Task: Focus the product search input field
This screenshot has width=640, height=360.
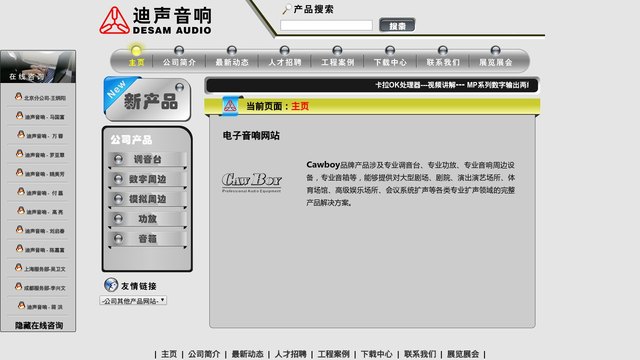Action: [x=326, y=26]
